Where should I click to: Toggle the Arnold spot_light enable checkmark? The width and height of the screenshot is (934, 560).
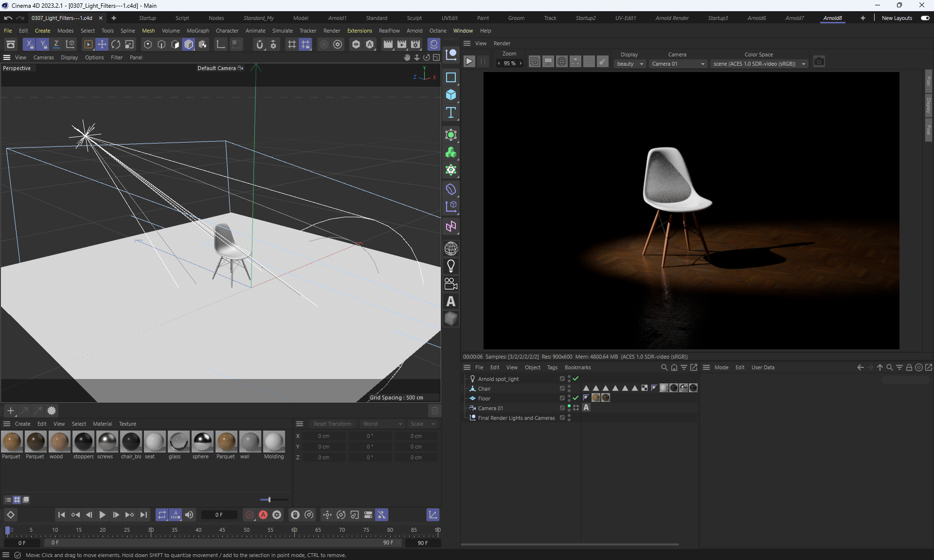pyautogui.click(x=576, y=379)
